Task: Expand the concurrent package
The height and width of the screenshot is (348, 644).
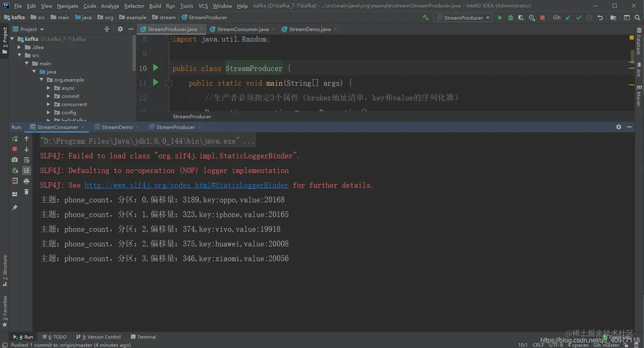Action: (49, 104)
